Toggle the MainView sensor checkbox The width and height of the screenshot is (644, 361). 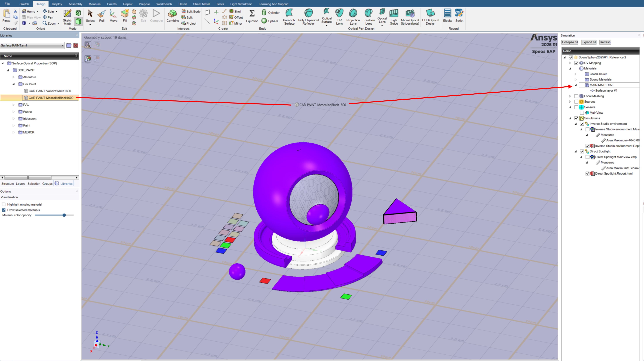point(582,113)
